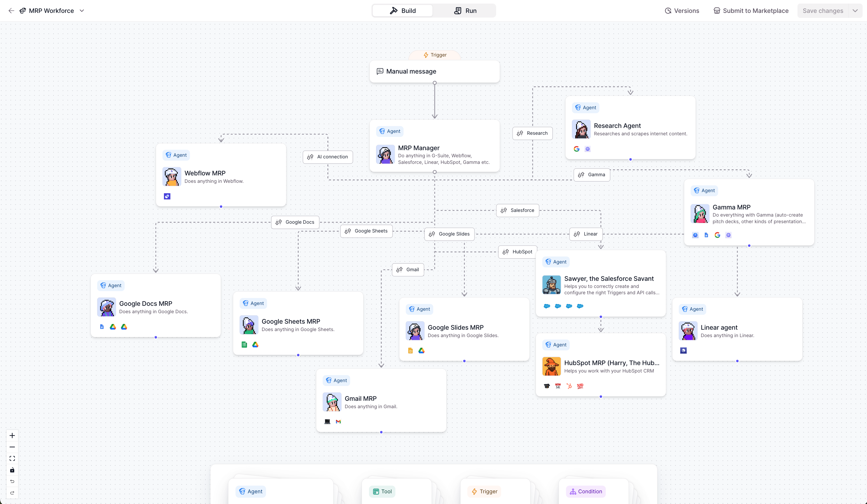Click the HubSpot sprocket icon on HubSpot MRP

(x=569, y=386)
